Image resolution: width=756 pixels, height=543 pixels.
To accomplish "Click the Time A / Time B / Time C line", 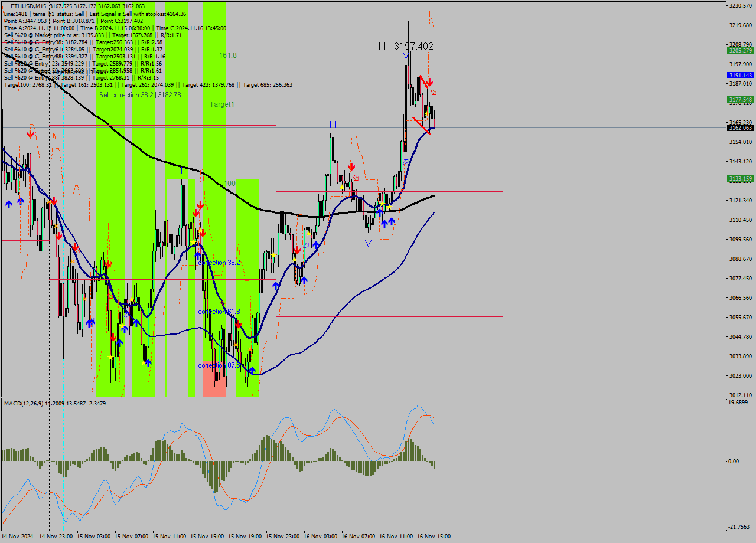I will tap(115, 28).
